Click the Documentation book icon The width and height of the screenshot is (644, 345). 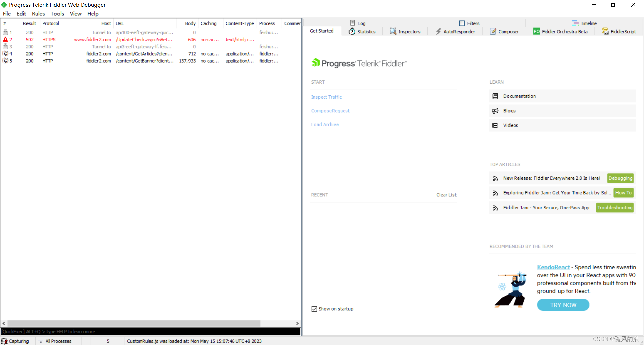coord(495,96)
